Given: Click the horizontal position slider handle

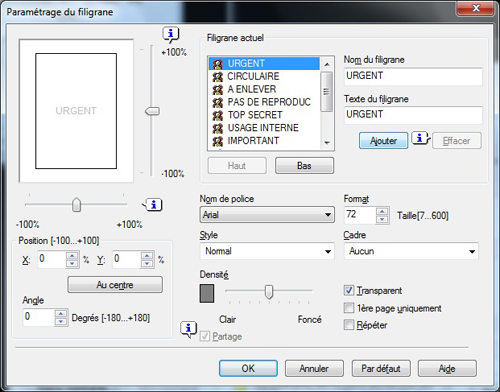Looking at the screenshot, I should click(x=77, y=204).
